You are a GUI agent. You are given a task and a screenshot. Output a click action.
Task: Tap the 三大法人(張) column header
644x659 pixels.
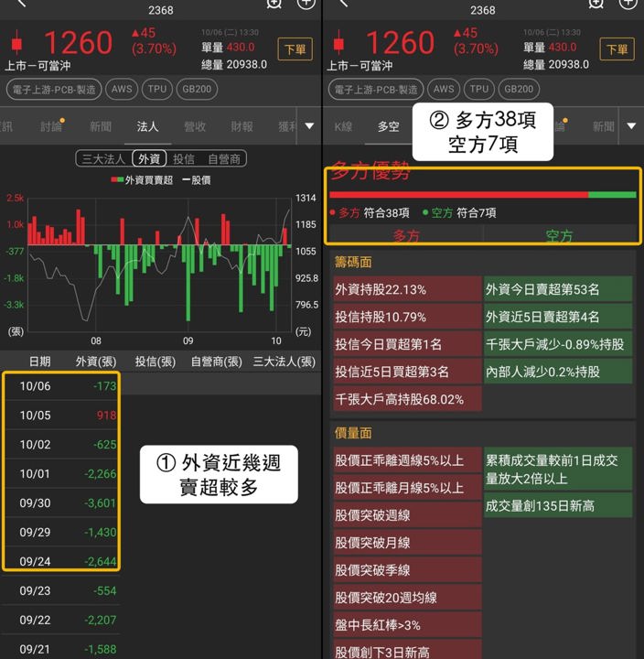284,362
